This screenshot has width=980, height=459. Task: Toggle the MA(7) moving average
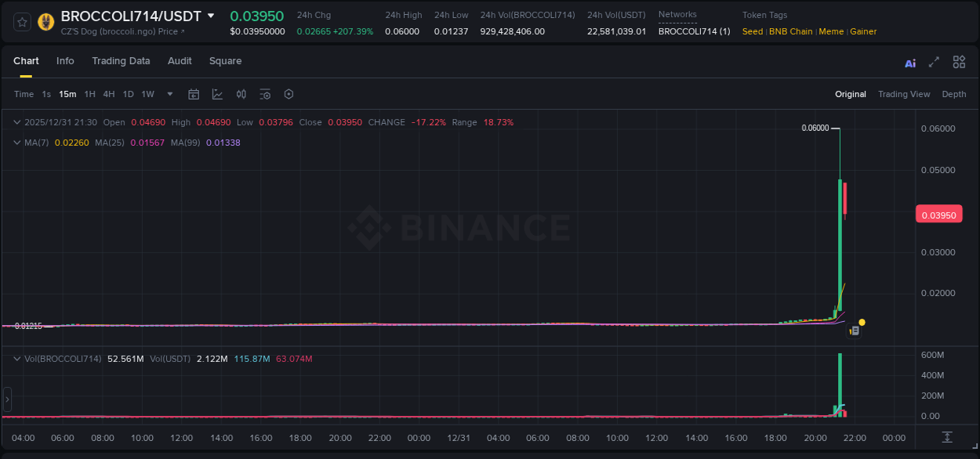(33, 142)
